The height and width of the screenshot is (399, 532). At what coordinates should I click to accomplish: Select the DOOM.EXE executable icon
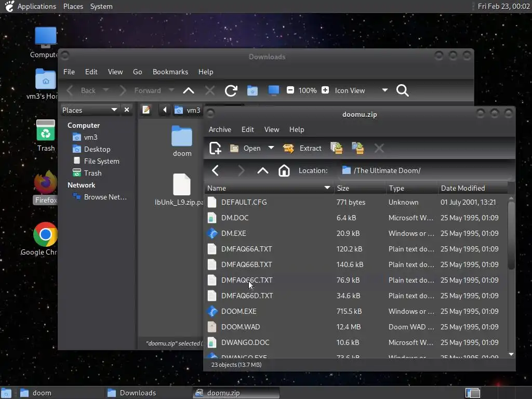point(212,311)
